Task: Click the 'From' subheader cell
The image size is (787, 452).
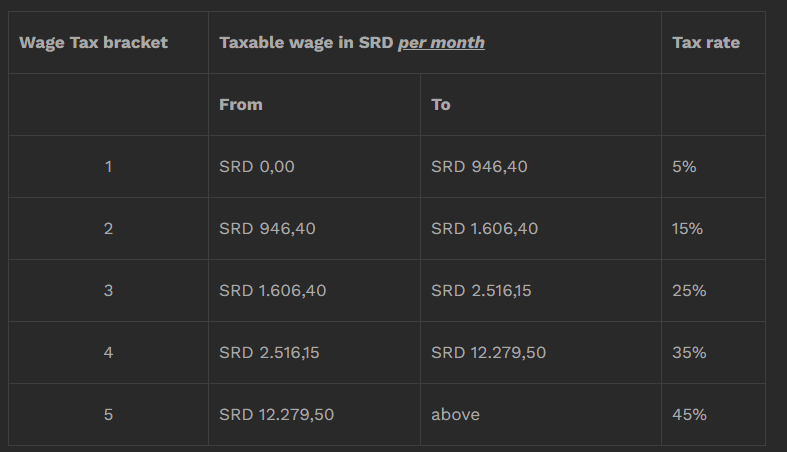Action: [314, 105]
